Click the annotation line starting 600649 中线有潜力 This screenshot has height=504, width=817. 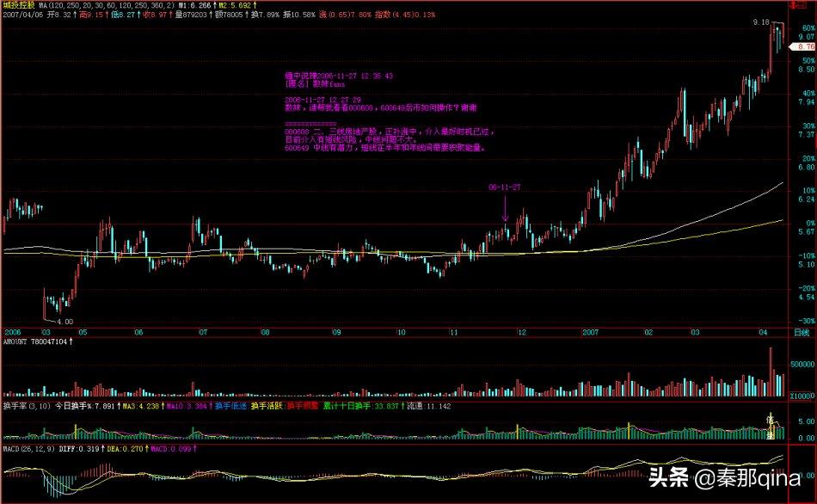click(x=385, y=148)
